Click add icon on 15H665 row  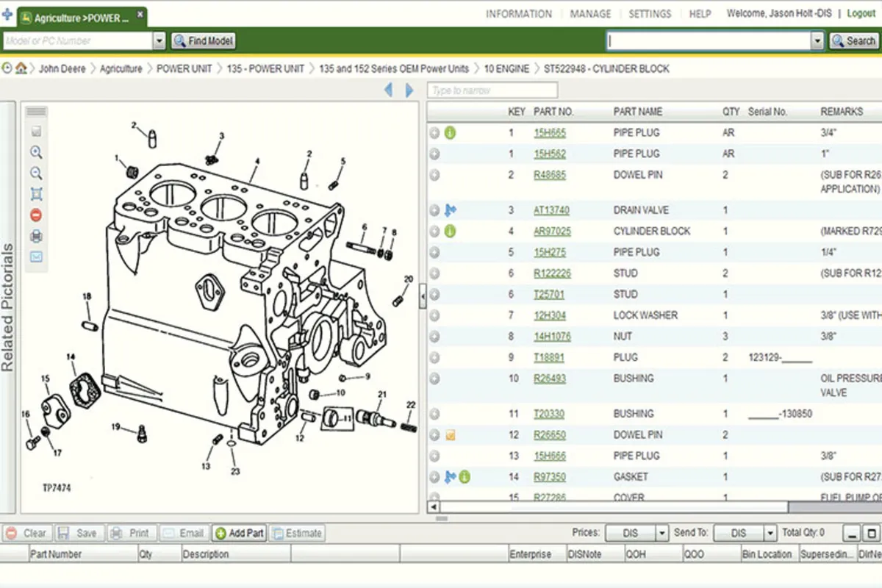pyautogui.click(x=434, y=133)
